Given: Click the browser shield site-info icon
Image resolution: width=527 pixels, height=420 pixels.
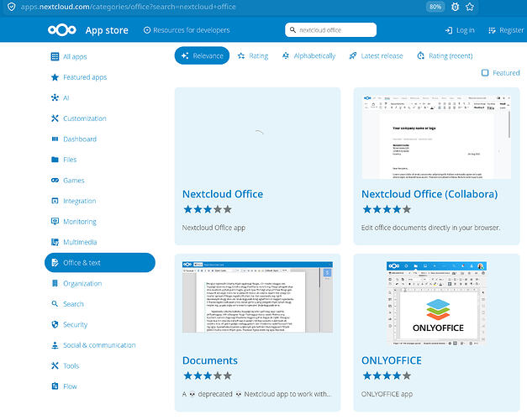Looking at the screenshot, I should 12,7.
